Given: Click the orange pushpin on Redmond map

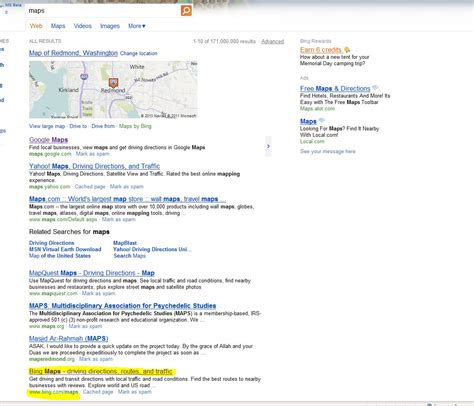Looking at the screenshot, I should pos(113,83).
